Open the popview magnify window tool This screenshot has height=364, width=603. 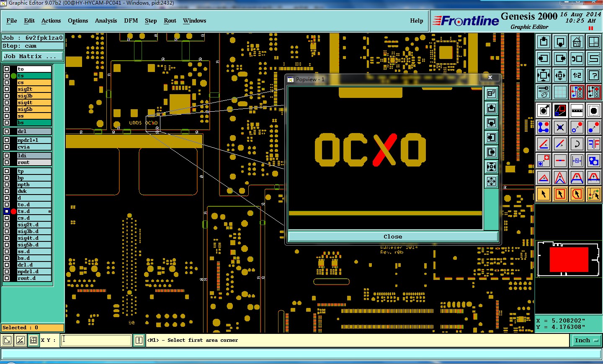pyautogui.click(x=560, y=110)
